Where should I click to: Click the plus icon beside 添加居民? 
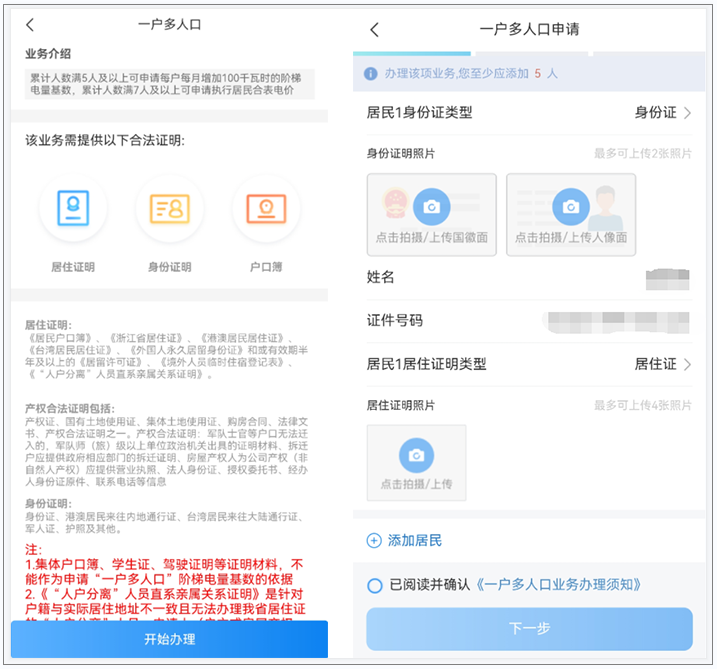375,540
